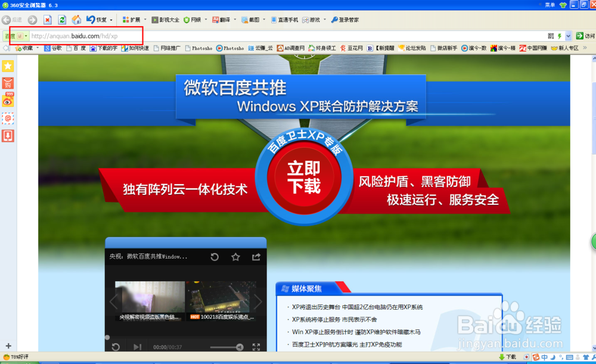Open the 百度 site identity dropdown
Image resolution: width=596 pixels, height=364 pixels.
pos(16,36)
